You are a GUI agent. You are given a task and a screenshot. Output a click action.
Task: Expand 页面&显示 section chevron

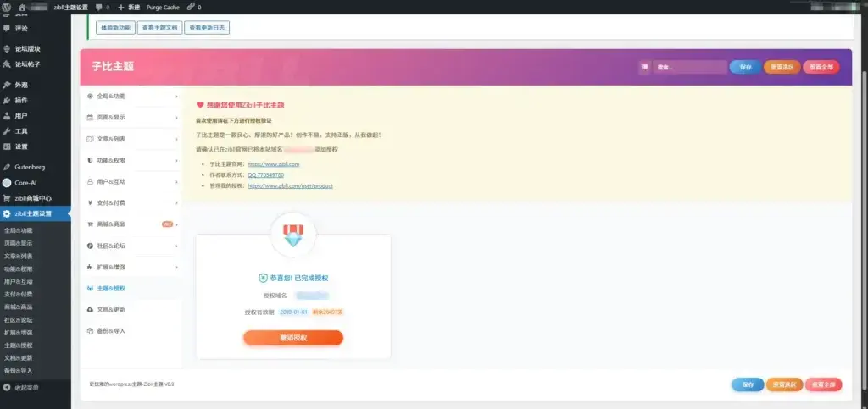(x=176, y=117)
